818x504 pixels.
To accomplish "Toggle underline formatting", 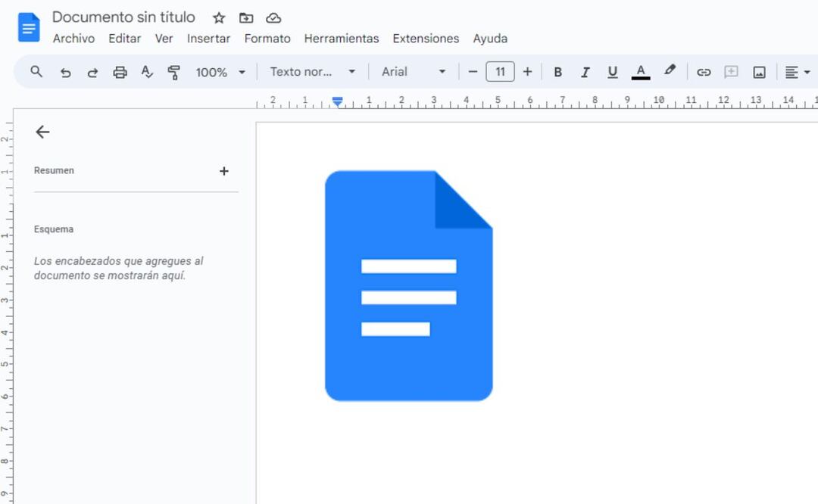I will coord(612,73).
